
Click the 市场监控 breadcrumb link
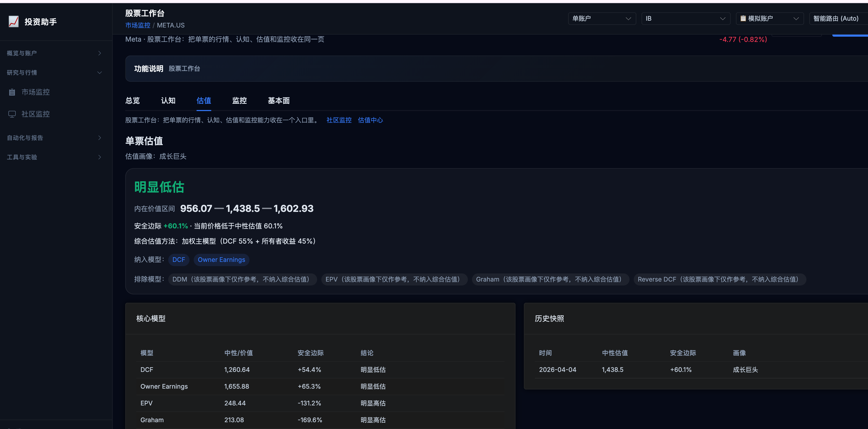138,25
